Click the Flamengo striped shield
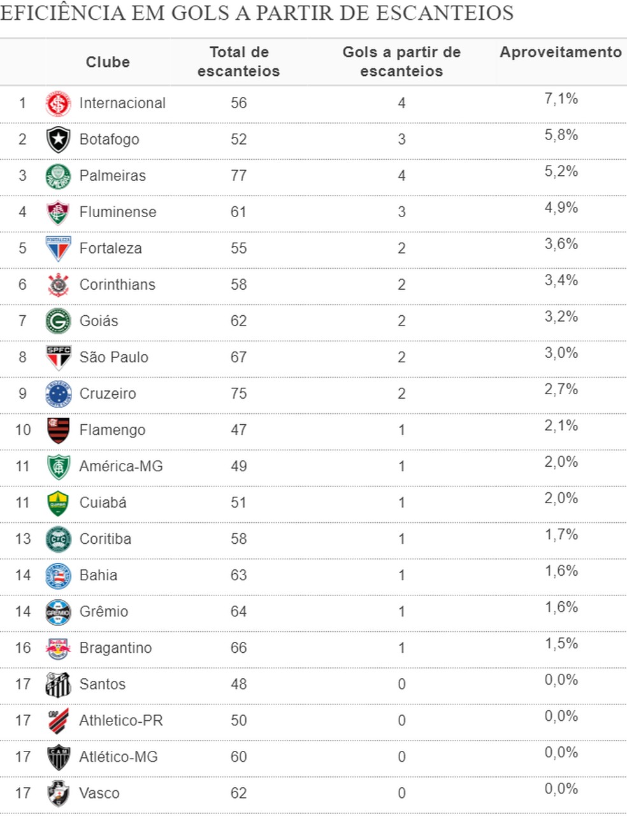Image resolution: width=627 pixels, height=840 pixels. point(58,430)
